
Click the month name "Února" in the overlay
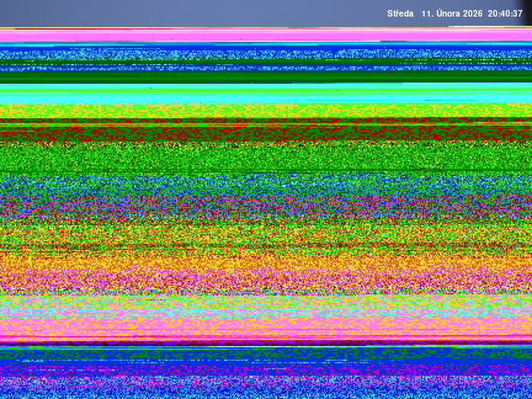coord(453,13)
